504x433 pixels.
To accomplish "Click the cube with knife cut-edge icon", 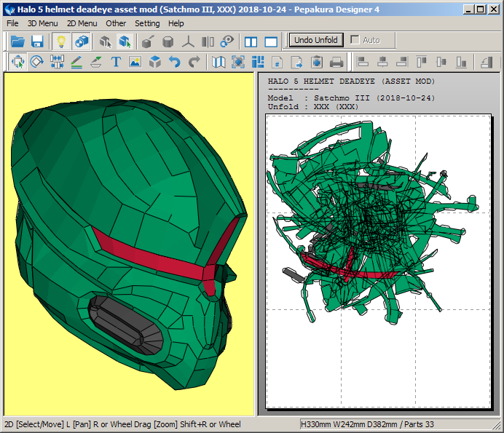I will (148, 41).
